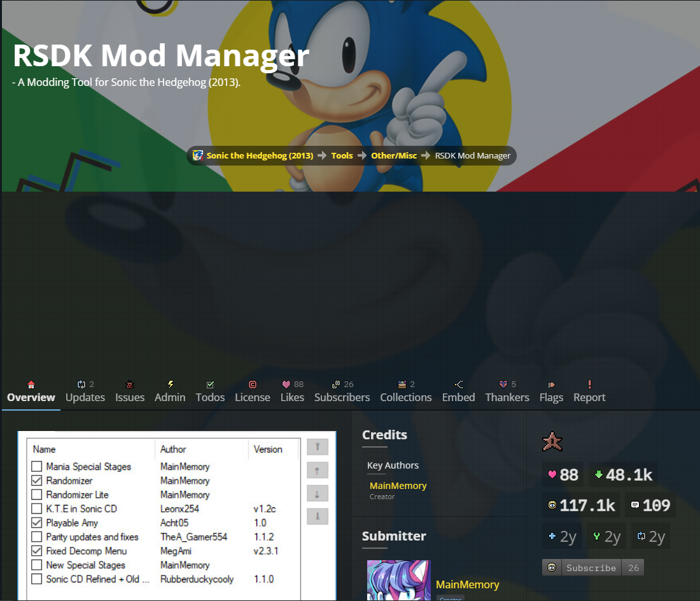
Task: Toggle the Mania Special Stages checkbox
Action: pyautogui.click(x=37, y=466)
